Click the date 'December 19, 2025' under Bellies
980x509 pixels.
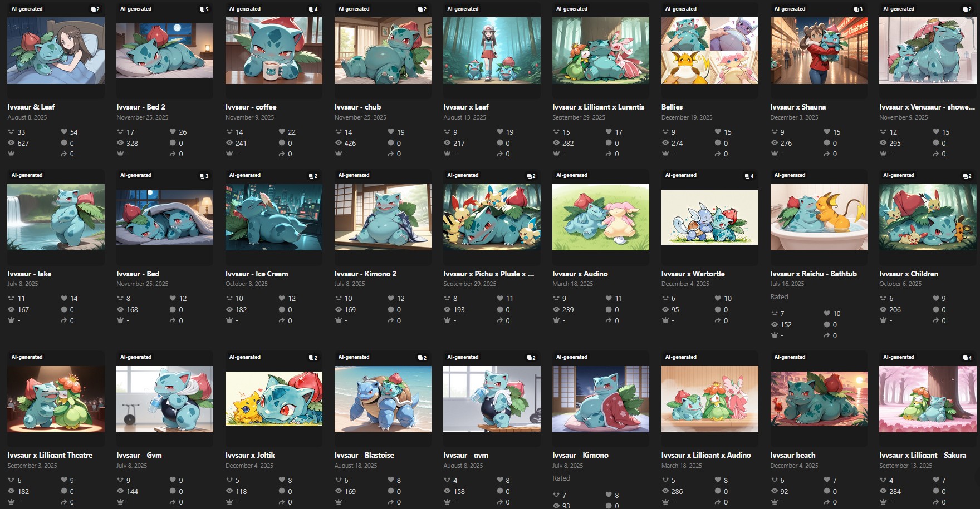(687, 117)
